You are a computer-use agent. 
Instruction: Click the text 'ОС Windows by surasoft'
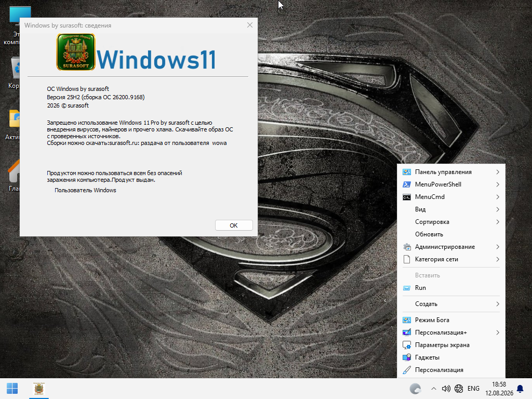pyautogui.click(x=78, y=89)
